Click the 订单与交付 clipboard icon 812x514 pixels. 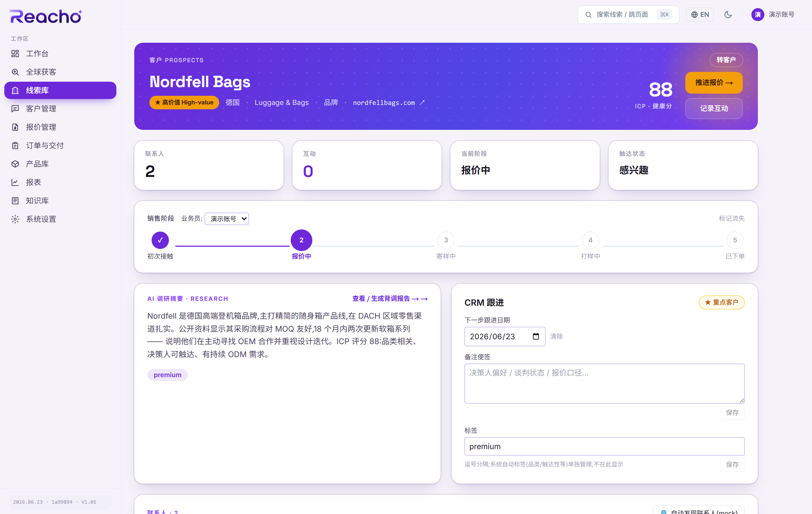pos(15,145)
